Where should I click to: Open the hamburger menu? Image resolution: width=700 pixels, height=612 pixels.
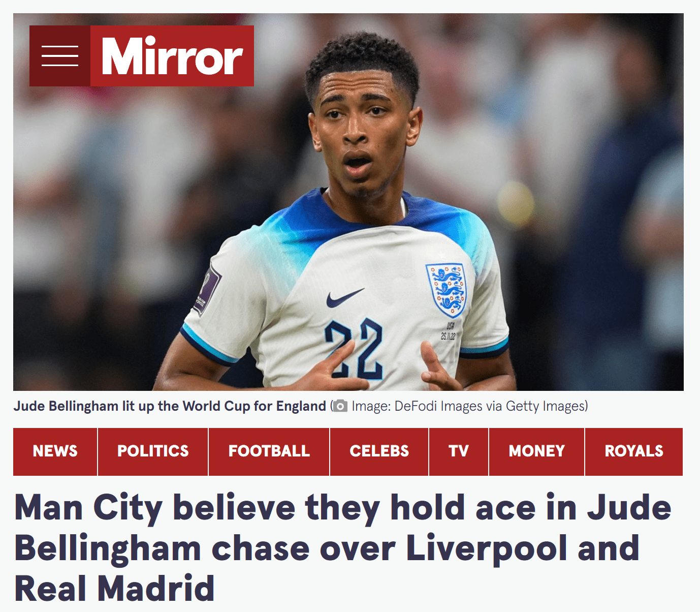pyautogui.click(x=60, y=56)
